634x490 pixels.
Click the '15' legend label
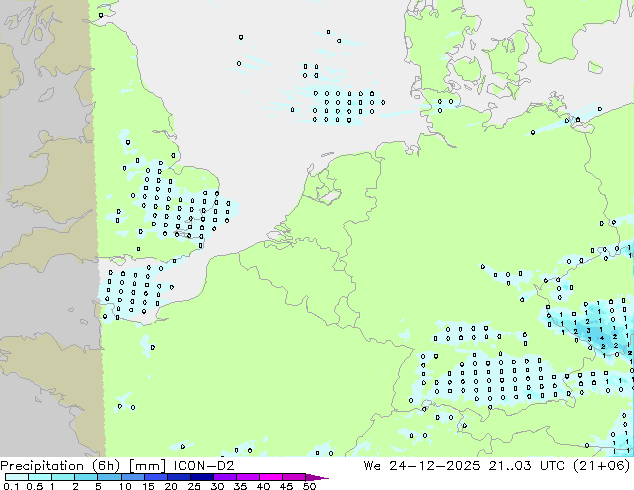(x=148, y=486)
